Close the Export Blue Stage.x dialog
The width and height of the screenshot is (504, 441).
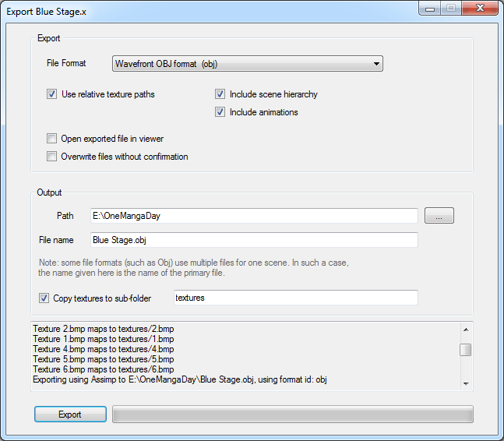click(x=480, y=8)
